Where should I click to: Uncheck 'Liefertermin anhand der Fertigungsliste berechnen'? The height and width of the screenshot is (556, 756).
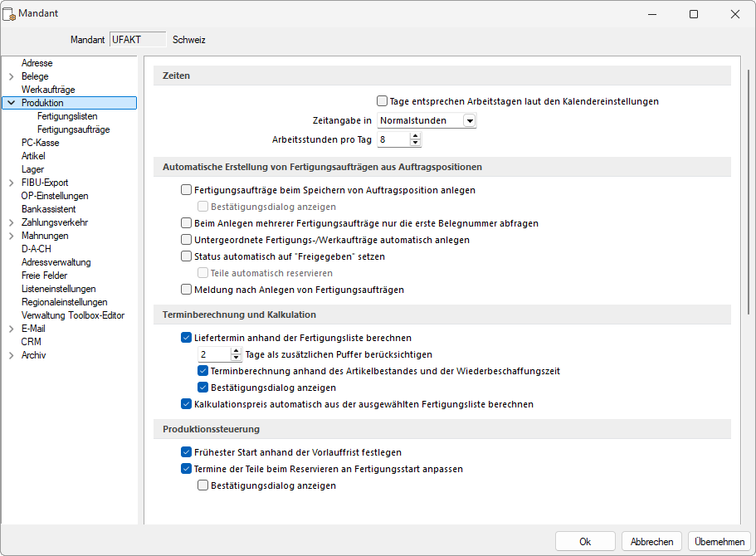pyautogui.click(x=186, y=338)
